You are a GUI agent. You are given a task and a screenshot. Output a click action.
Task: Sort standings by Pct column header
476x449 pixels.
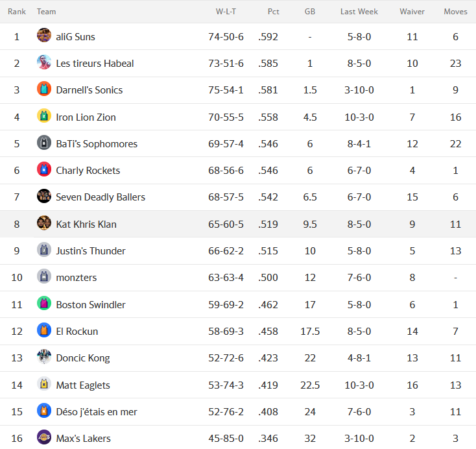point(273,12)
